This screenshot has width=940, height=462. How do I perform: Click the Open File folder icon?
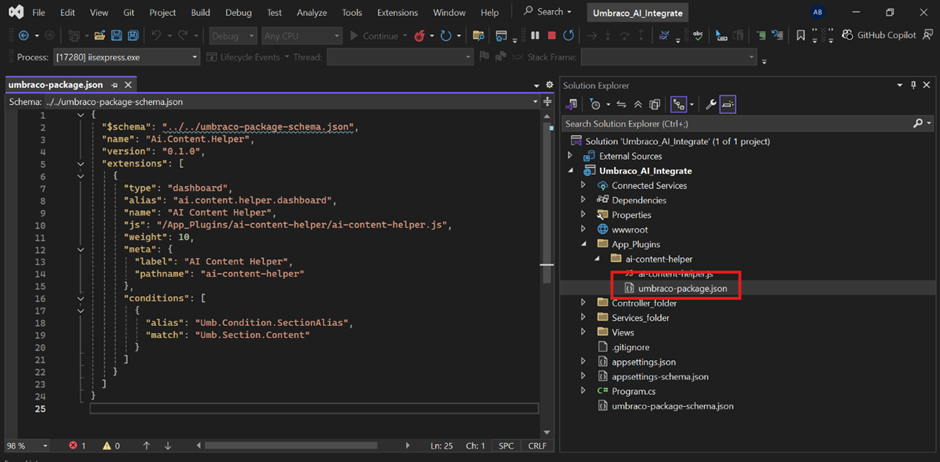tap(100, 36)
